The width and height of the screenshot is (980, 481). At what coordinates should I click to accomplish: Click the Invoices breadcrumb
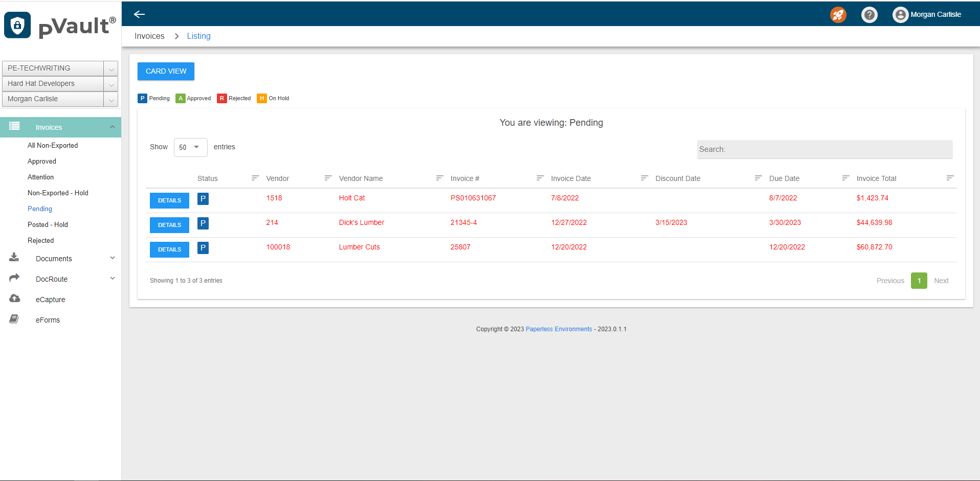149,36
